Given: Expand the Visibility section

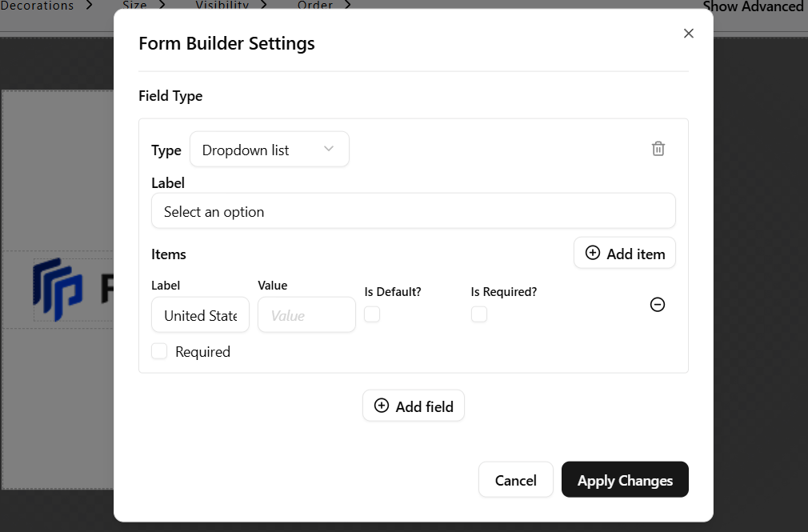Looking at the screenshot, I should [229, 6].
